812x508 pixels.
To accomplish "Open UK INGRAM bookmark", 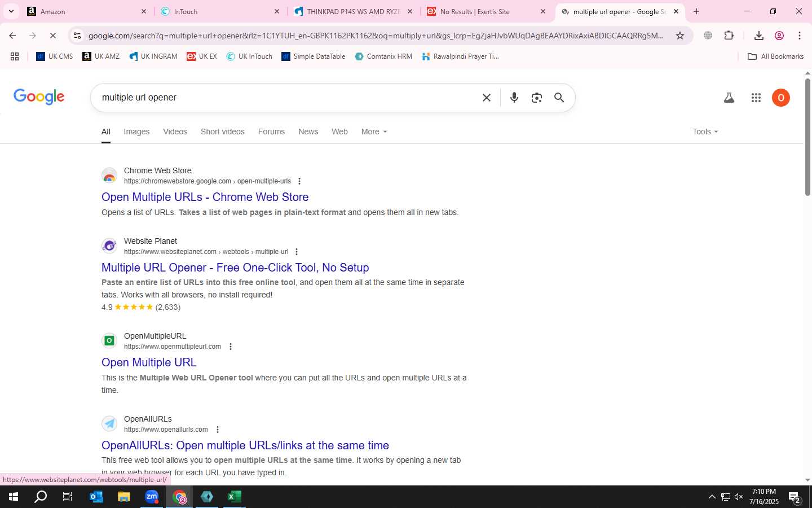I will pos(153,56).
